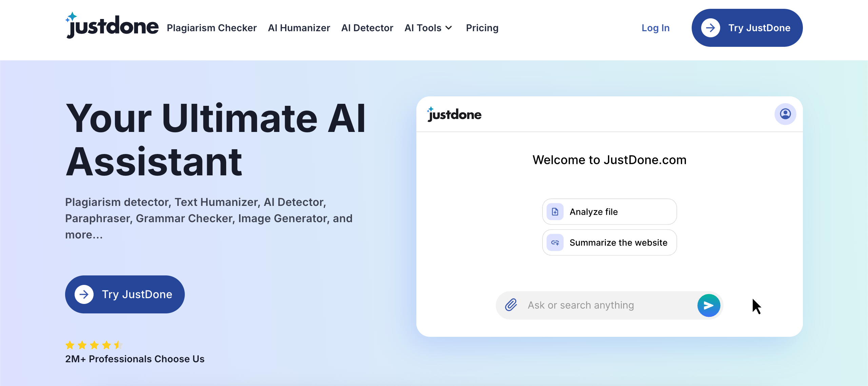Open the Plagiarism Checker page

[x=212, y=28]
